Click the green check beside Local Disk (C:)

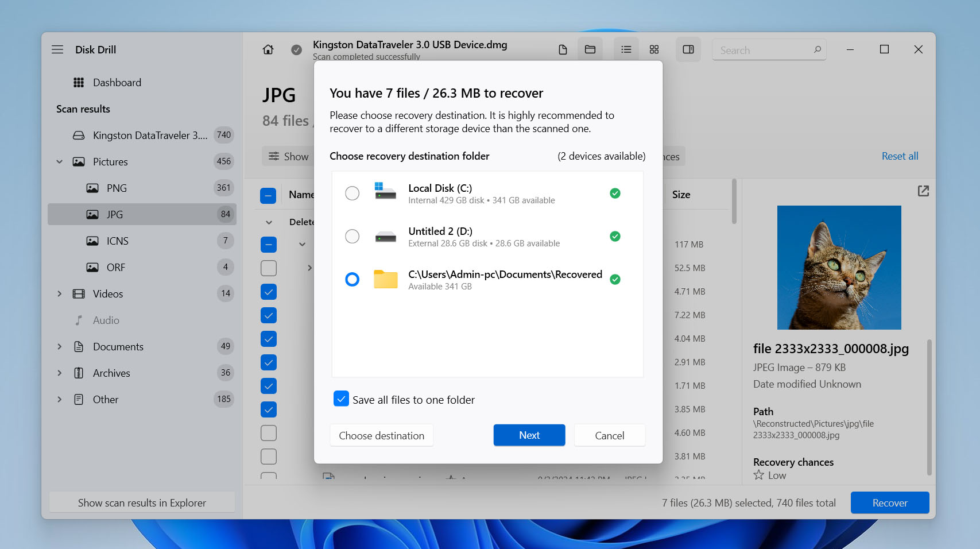615,194
